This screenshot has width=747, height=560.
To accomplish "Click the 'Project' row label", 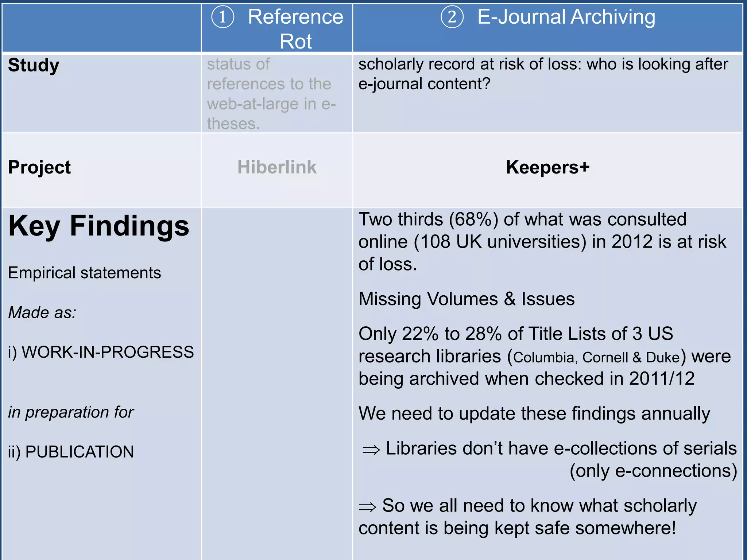I will click(x=39, y=167).
